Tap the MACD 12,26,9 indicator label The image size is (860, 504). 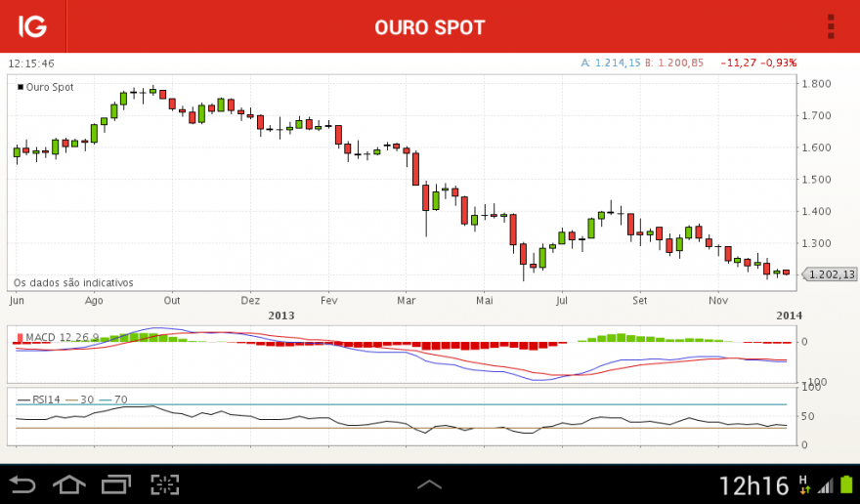pyautogui.click(x=58, y=337)
